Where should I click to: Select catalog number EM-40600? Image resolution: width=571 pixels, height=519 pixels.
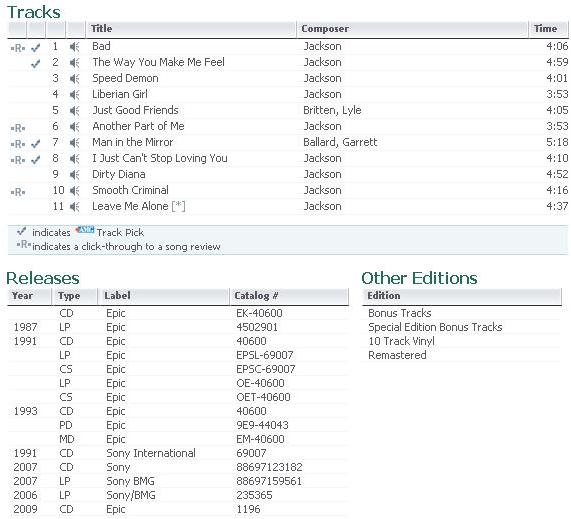click(260, 439)
